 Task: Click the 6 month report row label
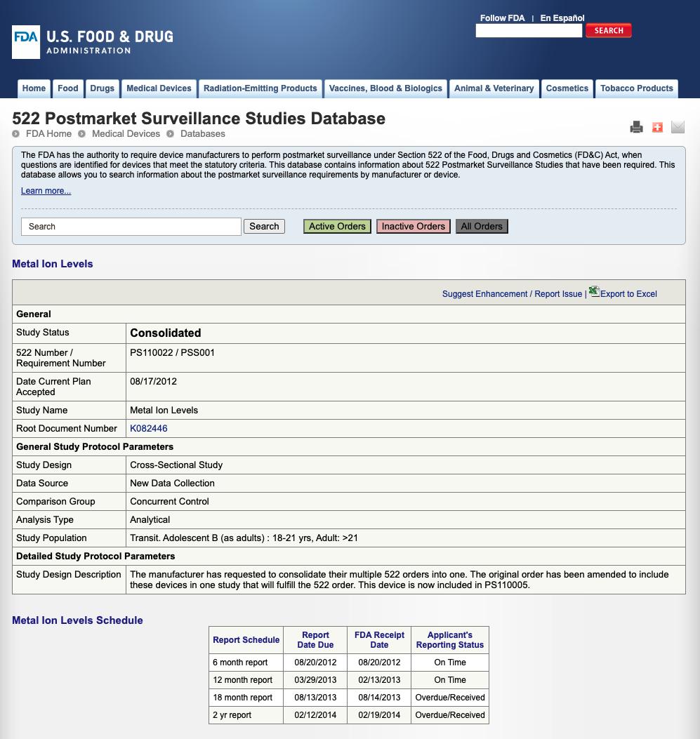[x=240, y=663]
